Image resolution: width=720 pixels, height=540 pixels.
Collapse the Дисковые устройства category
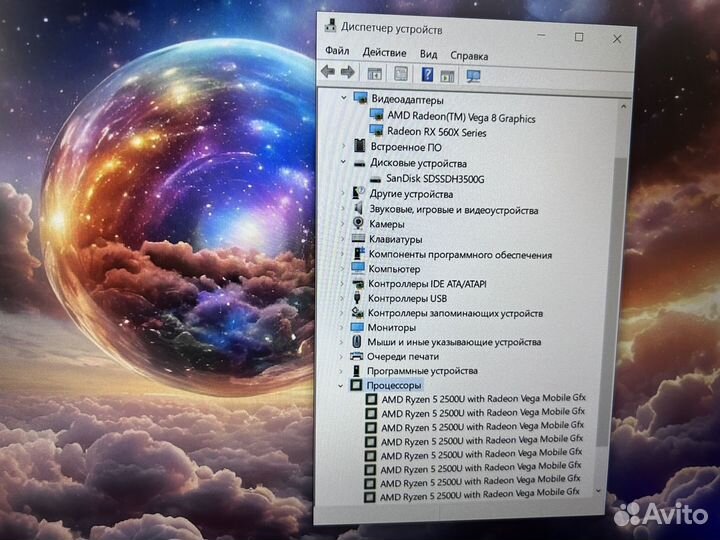click(344, 162)
